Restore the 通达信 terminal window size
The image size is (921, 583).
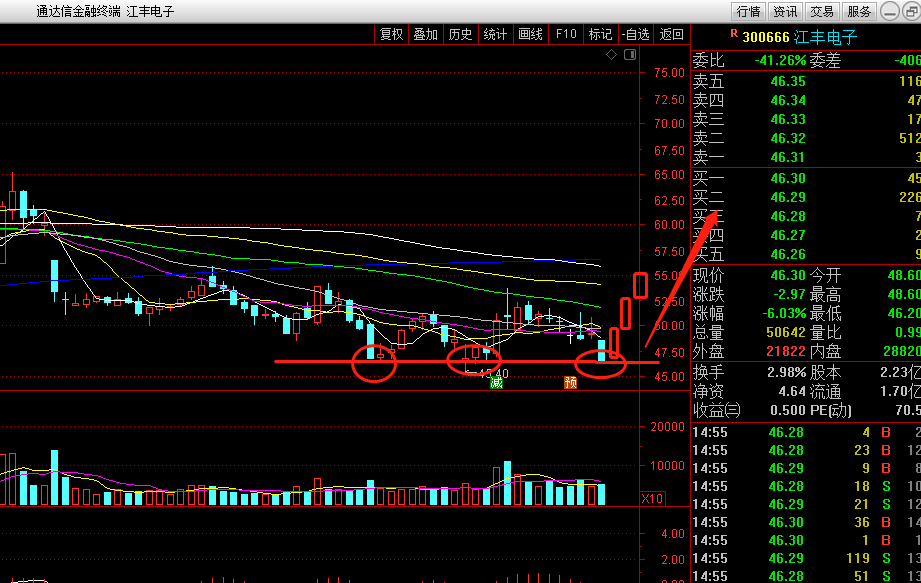911,11
